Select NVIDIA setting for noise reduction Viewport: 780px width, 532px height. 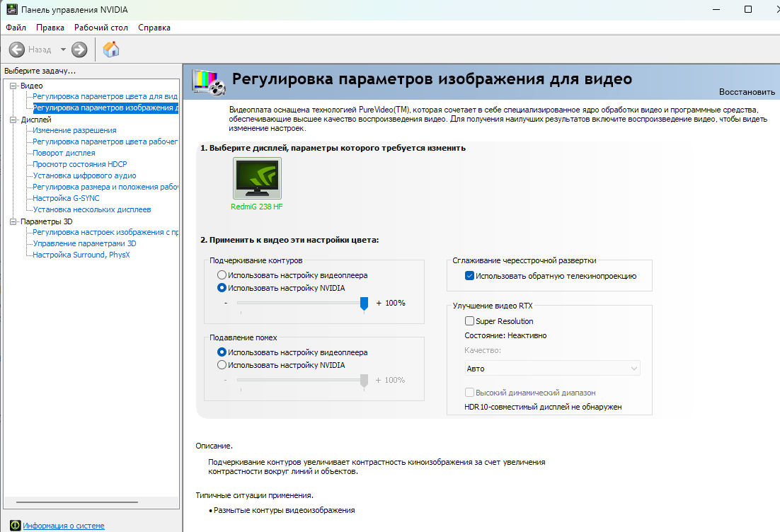(222, 365)
